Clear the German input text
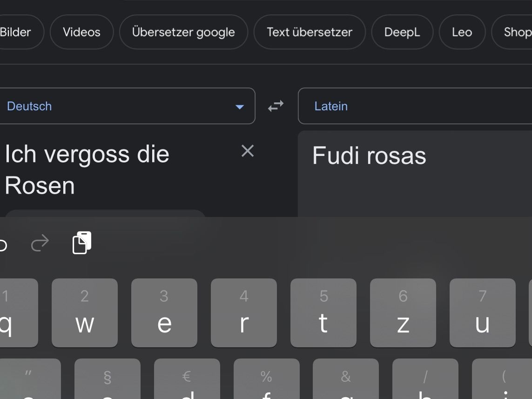 (248, 151)
